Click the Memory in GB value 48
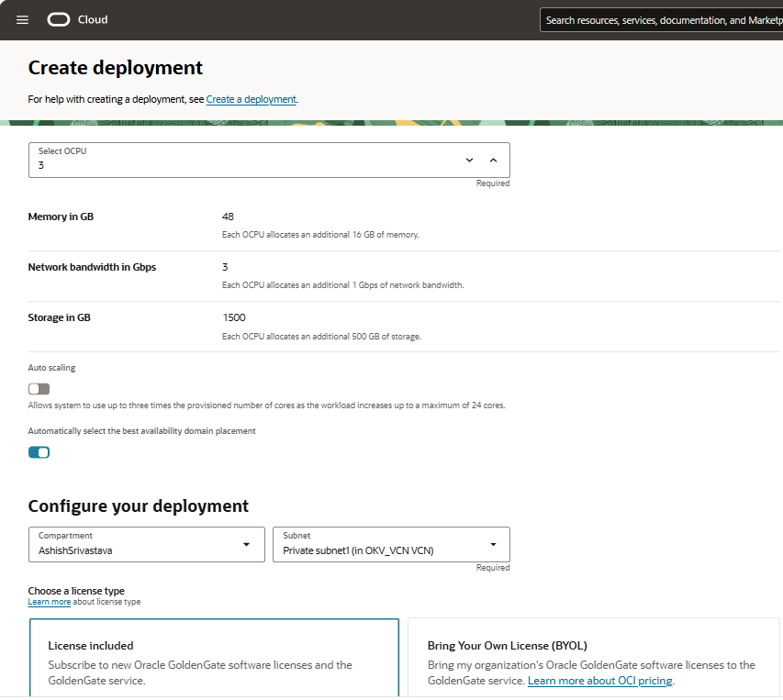The height and width of the screenshot is (700, 783). pos(228,217)
